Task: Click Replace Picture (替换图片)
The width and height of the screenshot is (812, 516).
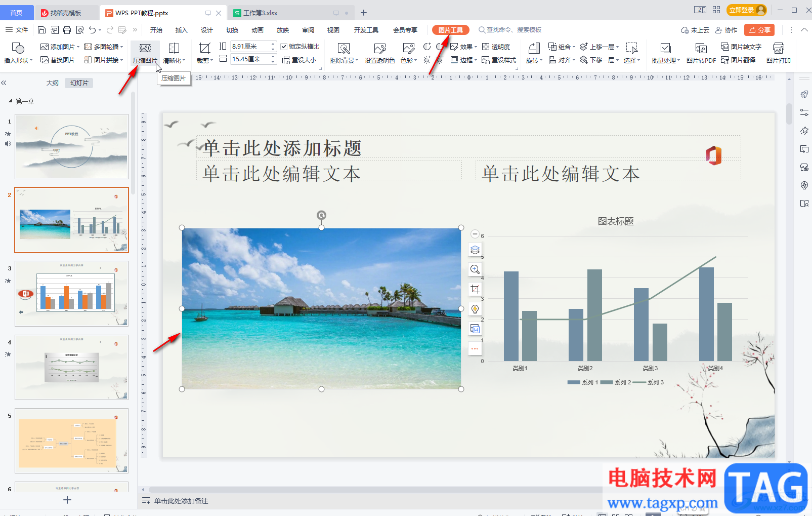Action: coord(58,60)
